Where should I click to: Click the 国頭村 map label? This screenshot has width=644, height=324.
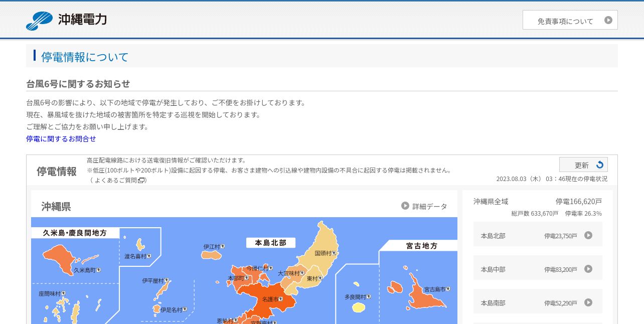[323, 253]
